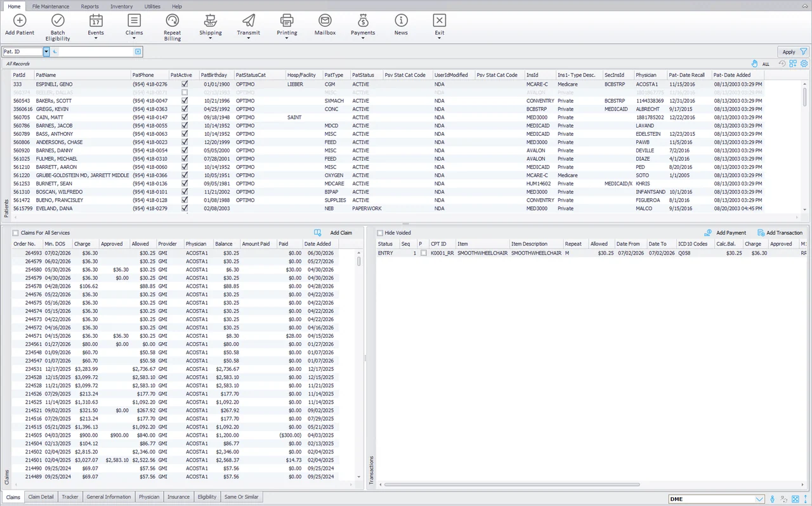
Task: Switch to the Eligibility tab
Action: [x=207, y=497]
